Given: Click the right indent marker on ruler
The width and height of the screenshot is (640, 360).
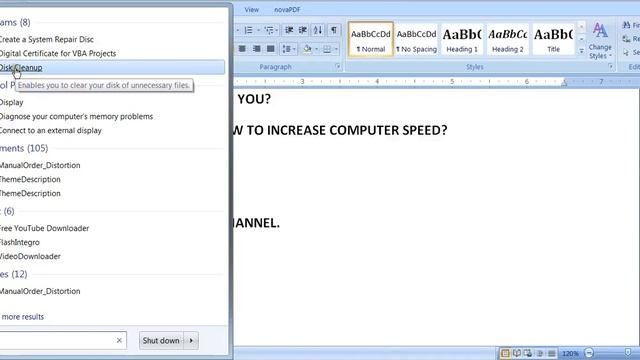Looking at the screenshot, I should [x=564, y=83].
